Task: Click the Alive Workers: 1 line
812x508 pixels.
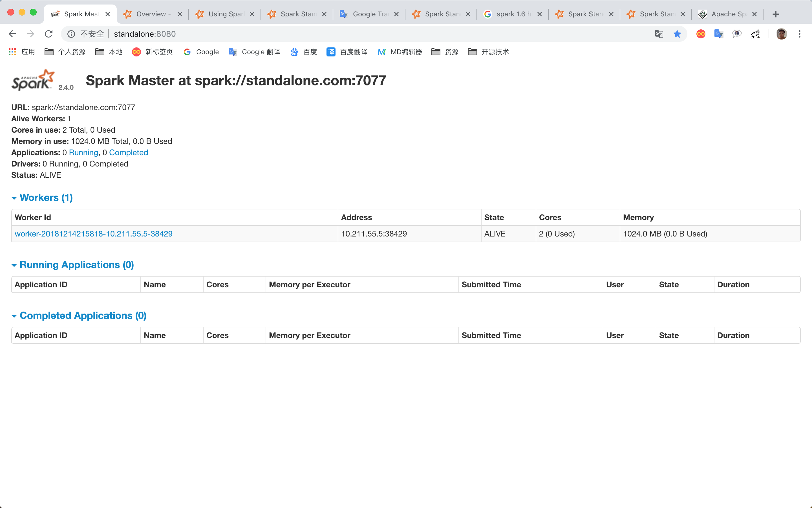Action: coord(41,119)
